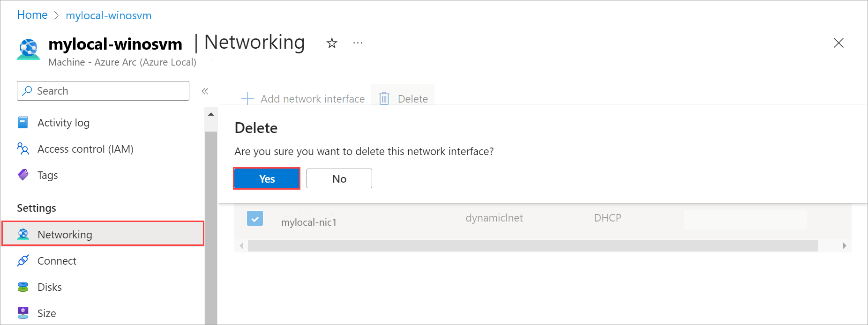868x325 pixels.
Task: Cancel deletion with the No button
Action: tap(339, 178)
